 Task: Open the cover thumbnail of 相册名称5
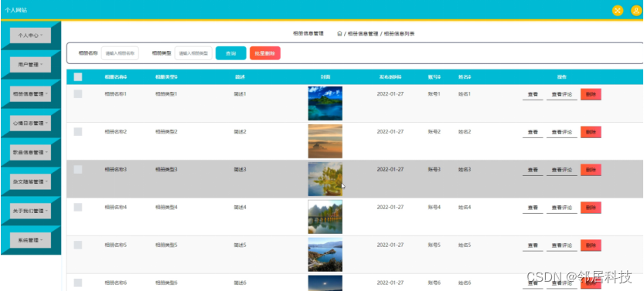pyautogui.click(x=325, y=254)
